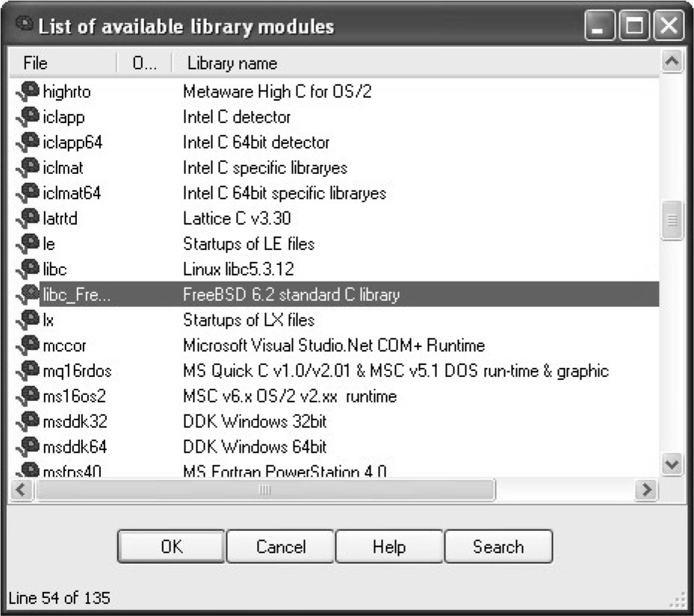Maximize the library modules dialog
Screen dimensions: 694x616
point(634,25)
